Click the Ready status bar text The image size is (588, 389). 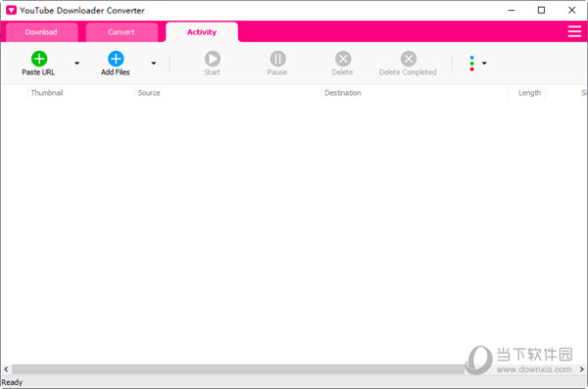[x=12, y=382]
